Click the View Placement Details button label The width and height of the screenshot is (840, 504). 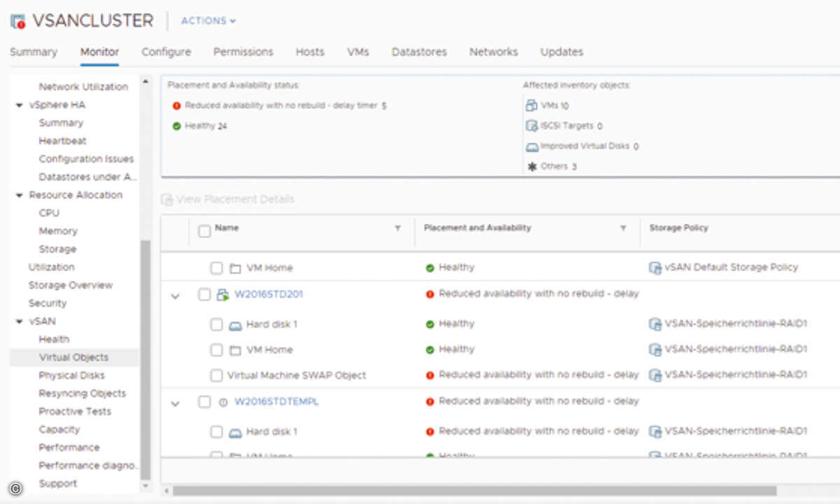(x=235, y=199)
